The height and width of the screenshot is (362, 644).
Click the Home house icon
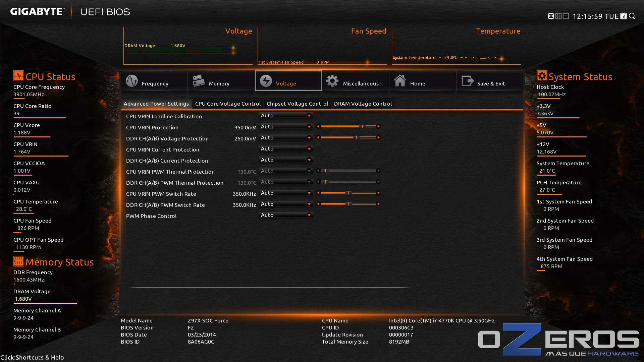pyautogui.click(x=400, y=81)
